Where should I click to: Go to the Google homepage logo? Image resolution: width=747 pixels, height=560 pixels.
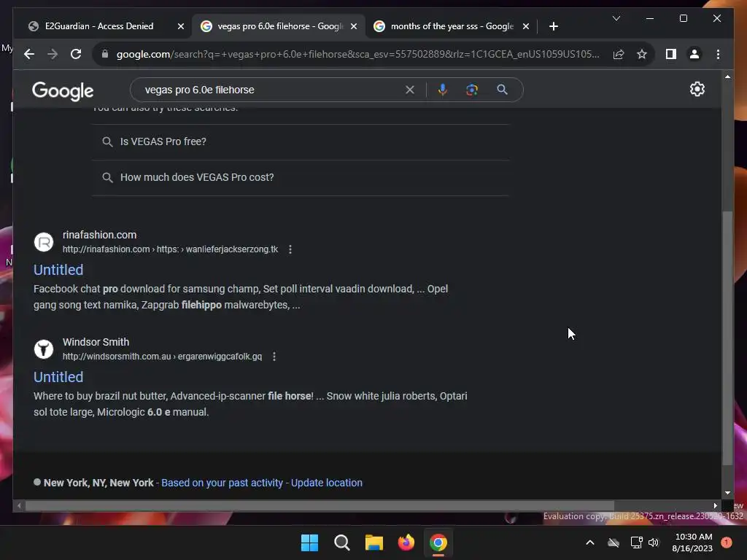(x=63, y=90)
